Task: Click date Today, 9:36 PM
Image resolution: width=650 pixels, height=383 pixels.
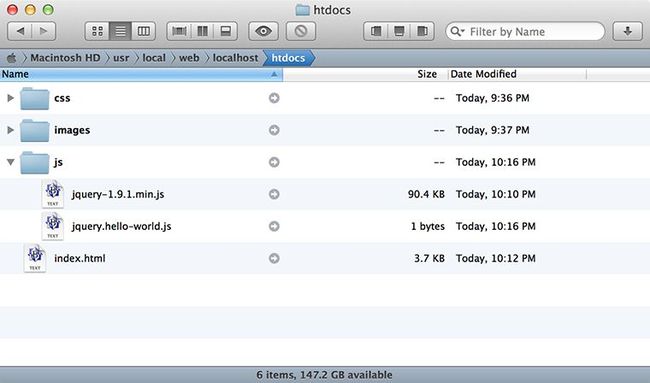Action: point(492,98)
